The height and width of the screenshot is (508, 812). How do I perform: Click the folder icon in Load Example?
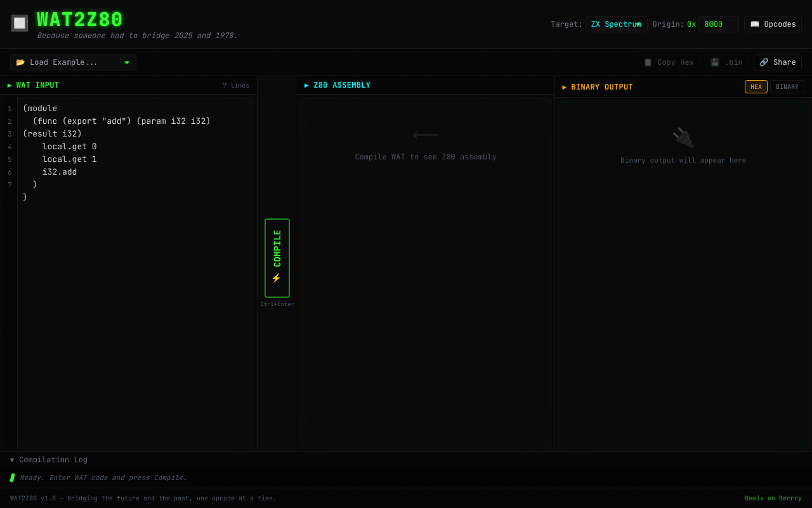pos(20,62)
